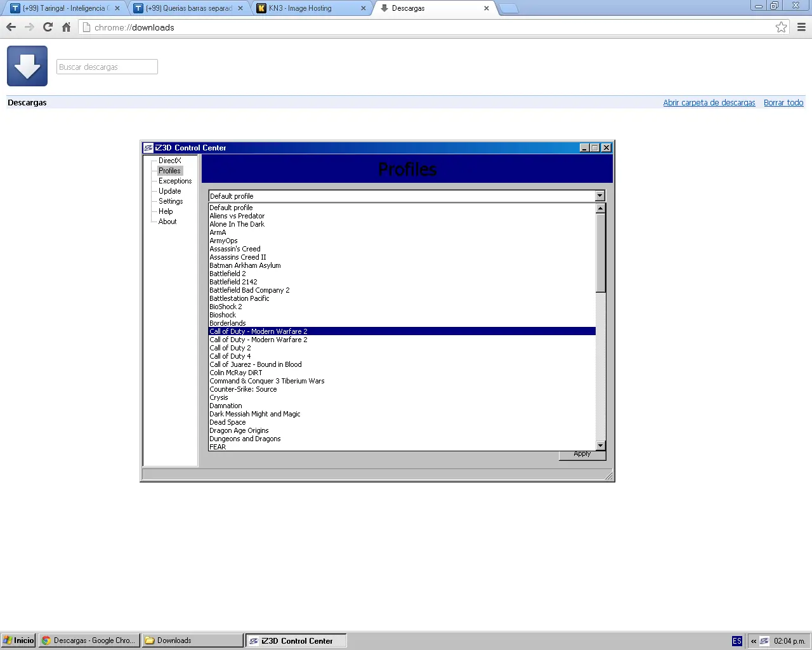Click the iZ3D tray icon
The width and height of the screenshot is (812, 650).
[764, 641]
